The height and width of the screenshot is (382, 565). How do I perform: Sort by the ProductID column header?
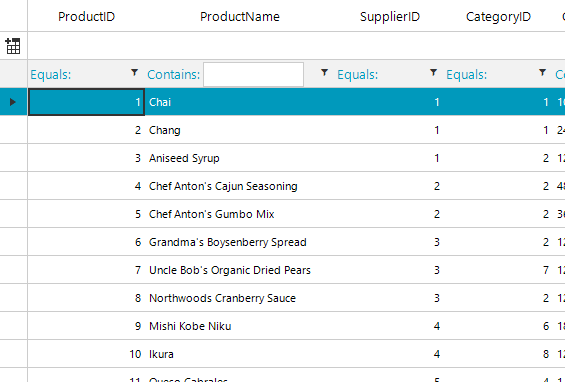[86, 16]
